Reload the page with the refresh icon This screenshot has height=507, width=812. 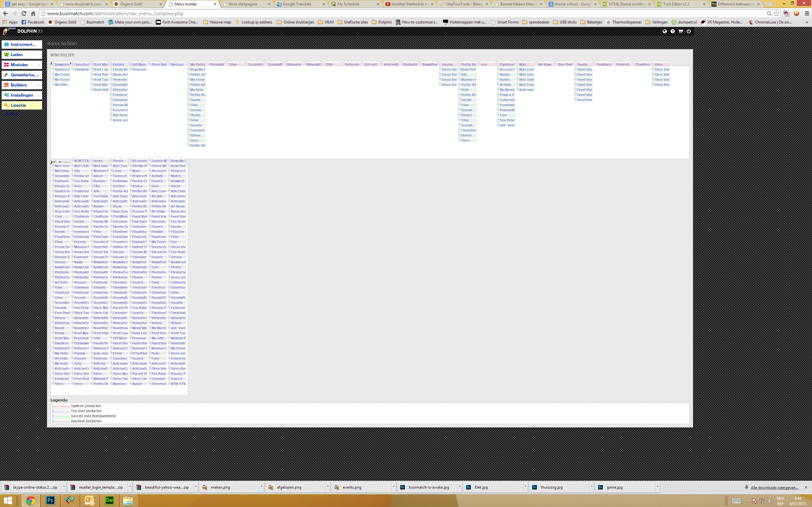24,13
